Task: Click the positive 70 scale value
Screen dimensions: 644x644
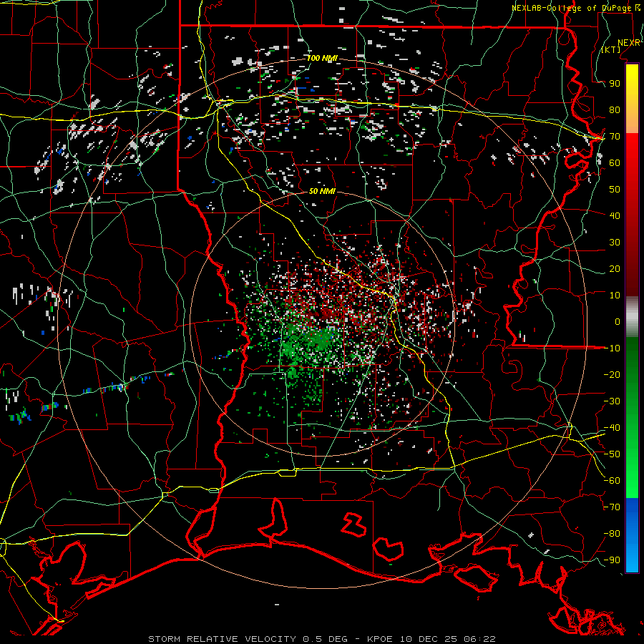Action: click(615, 137)
